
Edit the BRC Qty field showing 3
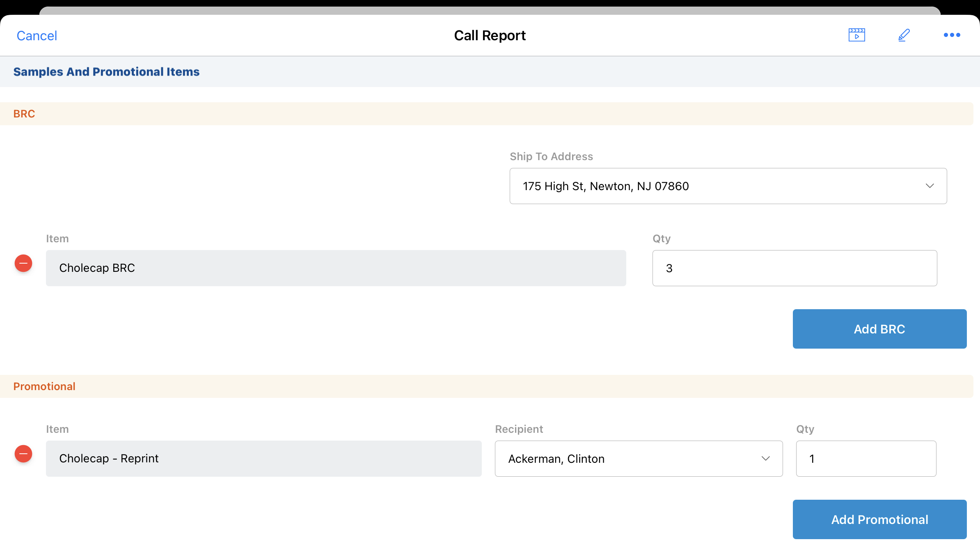click(x=795, y=268)
